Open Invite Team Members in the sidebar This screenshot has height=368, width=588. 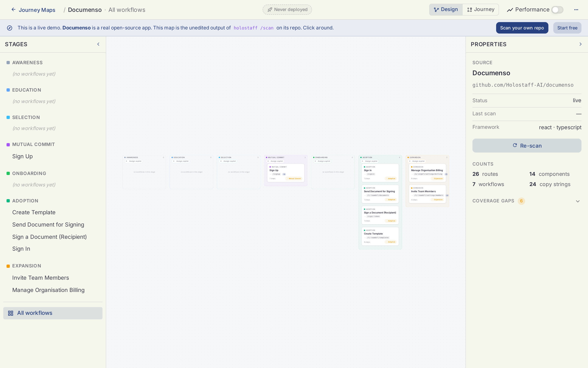coord(41,278)
